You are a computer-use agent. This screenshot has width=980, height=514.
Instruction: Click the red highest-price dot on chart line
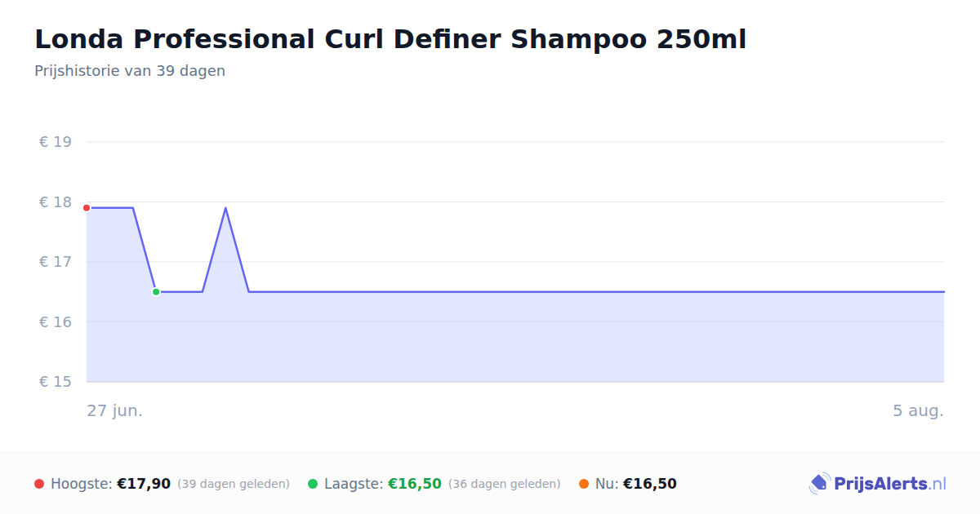(x=87, y=208)
